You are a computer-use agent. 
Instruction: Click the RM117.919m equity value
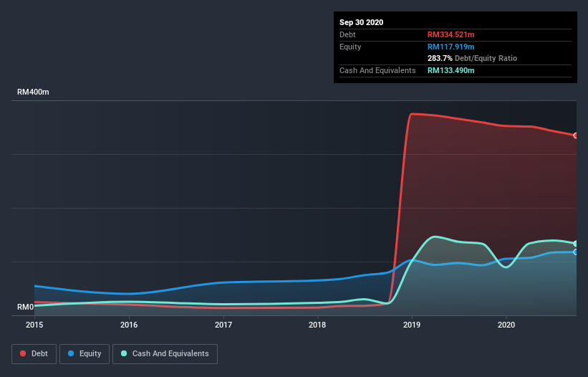[x=450, y=47]
